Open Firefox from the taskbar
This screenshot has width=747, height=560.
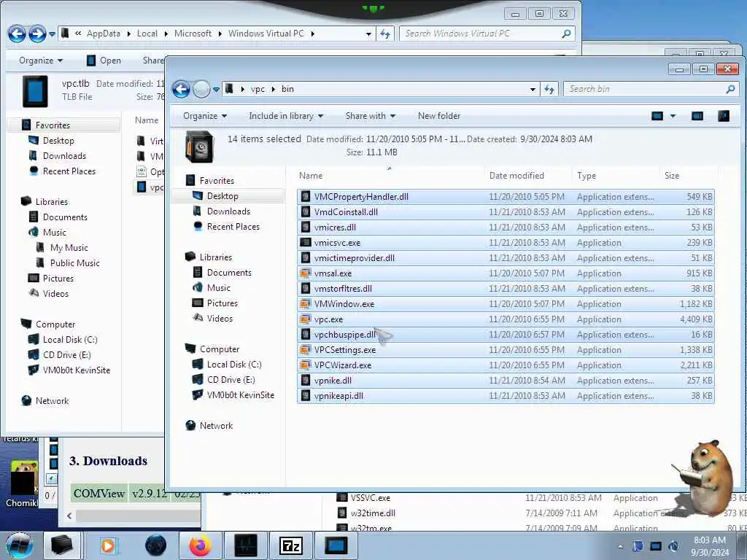point(200,545)
